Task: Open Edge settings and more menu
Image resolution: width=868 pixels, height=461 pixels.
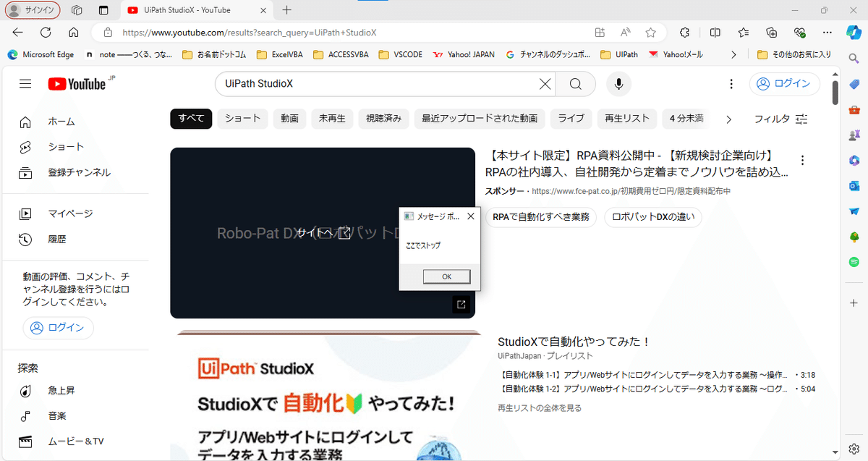Action: 828,33
